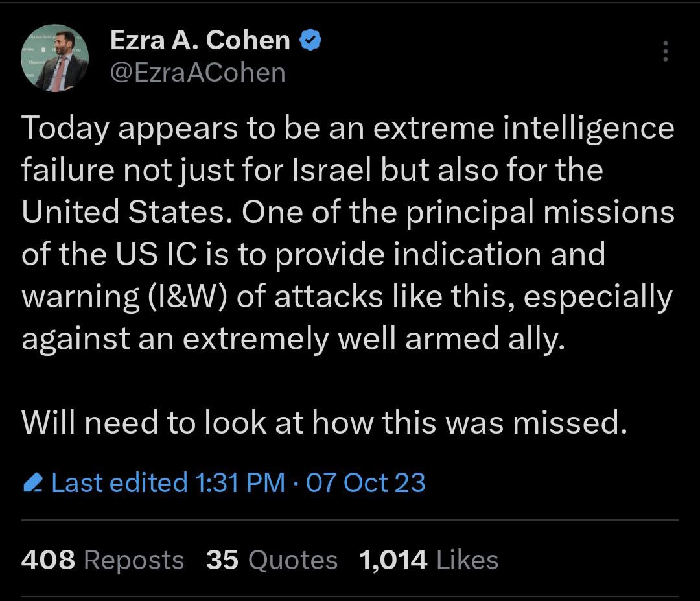View edit history via Last edited

tap(119, 484)
